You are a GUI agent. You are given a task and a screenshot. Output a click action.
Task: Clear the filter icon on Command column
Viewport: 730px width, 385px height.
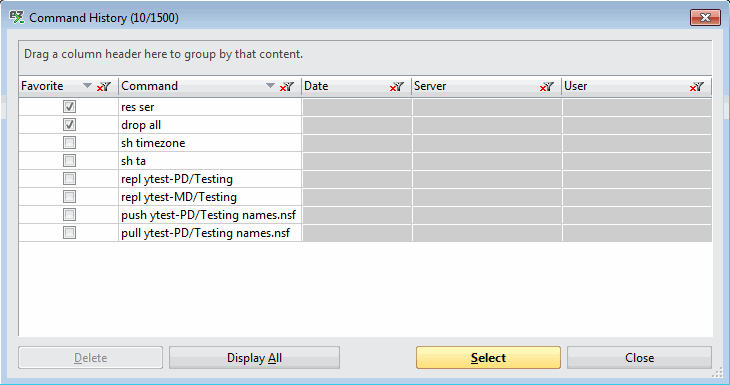(x=287, y=86)
